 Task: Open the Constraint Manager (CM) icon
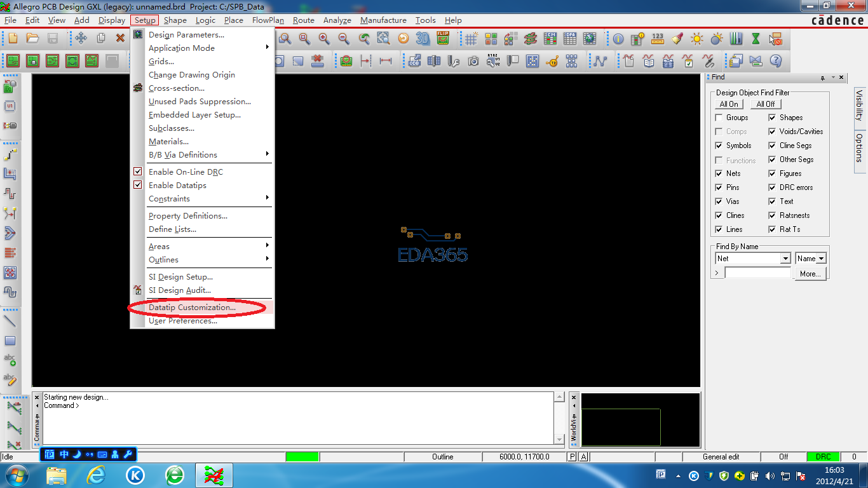pyautogui.click(x=550, y=38)
